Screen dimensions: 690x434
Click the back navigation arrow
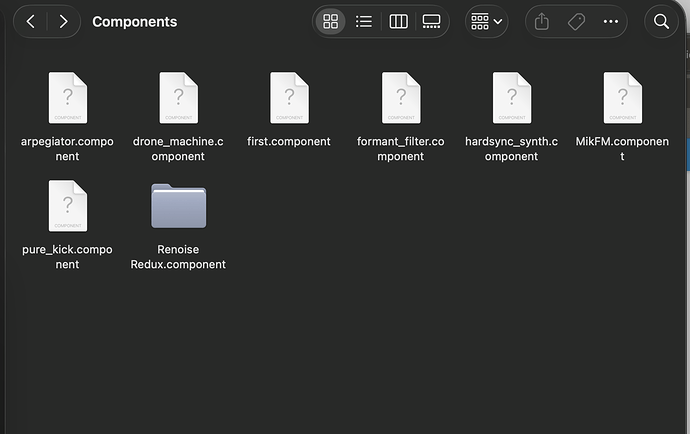tap(31, 21)
